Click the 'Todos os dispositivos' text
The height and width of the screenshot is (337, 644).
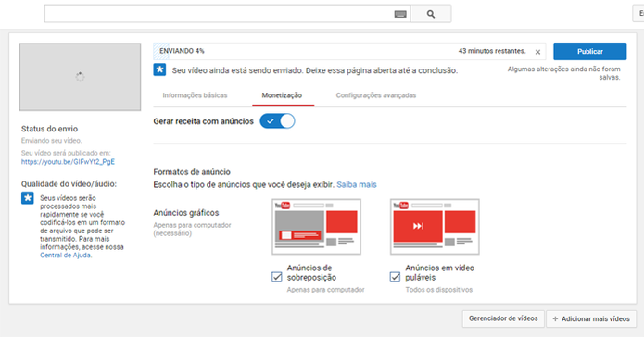tap(438, 290)
